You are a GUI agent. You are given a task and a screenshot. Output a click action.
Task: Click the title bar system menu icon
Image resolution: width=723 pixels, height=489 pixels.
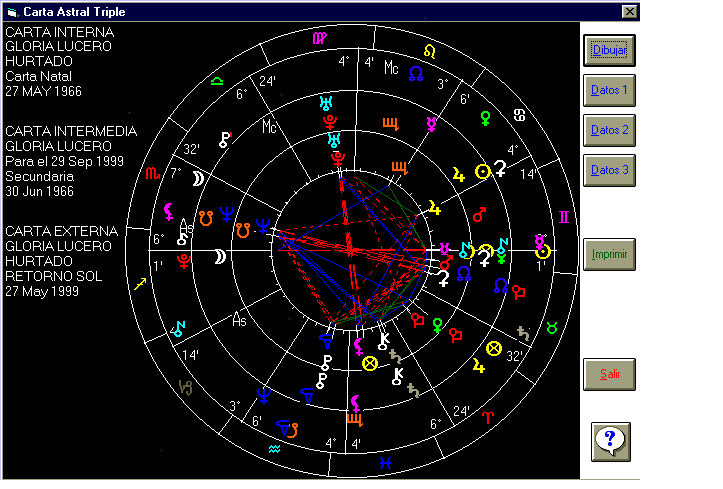[x=13, y=11]
